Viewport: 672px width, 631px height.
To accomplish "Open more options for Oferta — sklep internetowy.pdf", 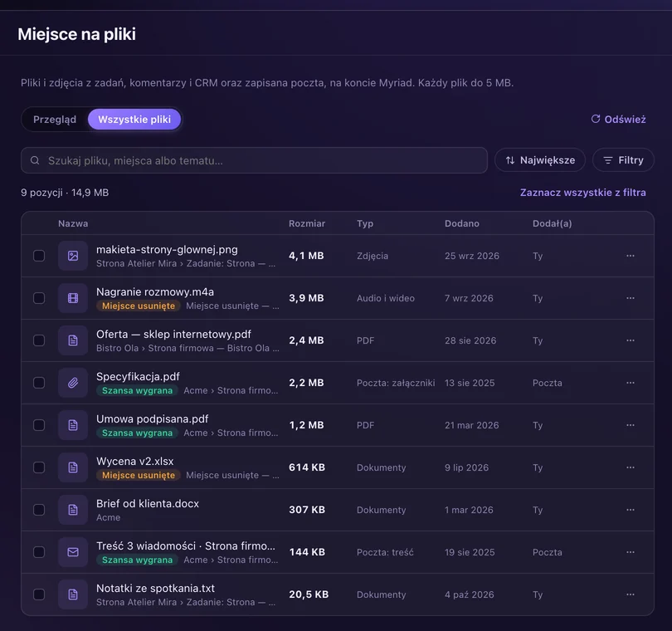I will coord(630,340).
